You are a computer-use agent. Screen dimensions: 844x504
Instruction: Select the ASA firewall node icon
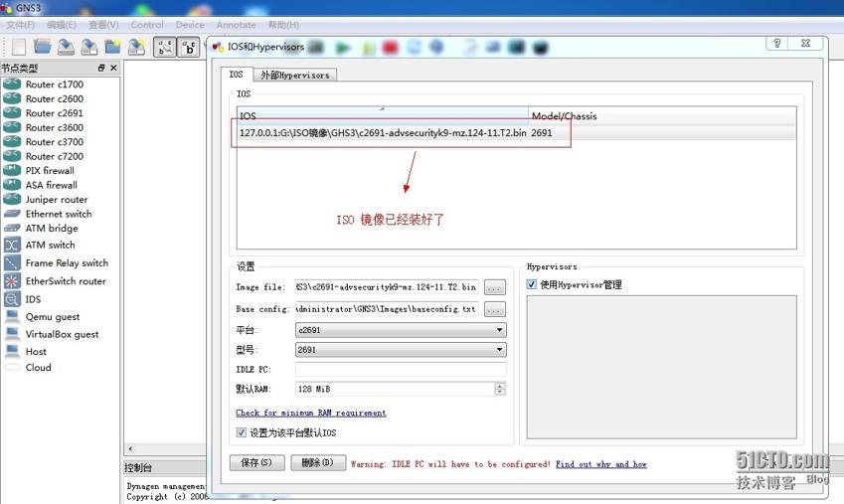12,185
